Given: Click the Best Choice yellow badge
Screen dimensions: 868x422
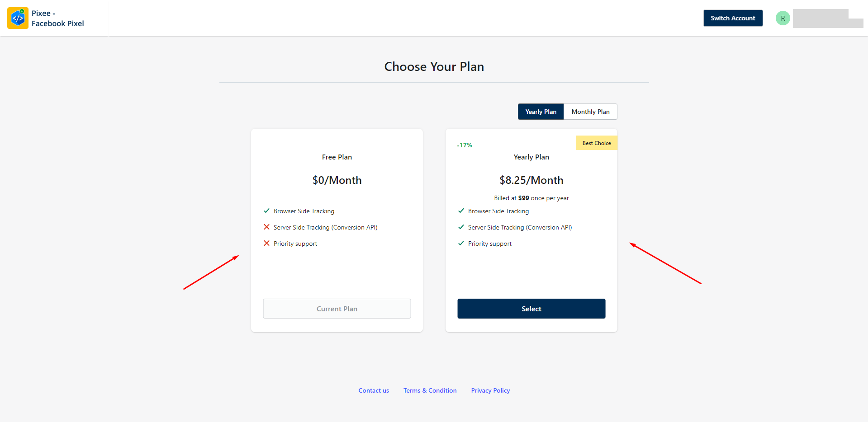Looking at the screenshot, I should 597,143.
